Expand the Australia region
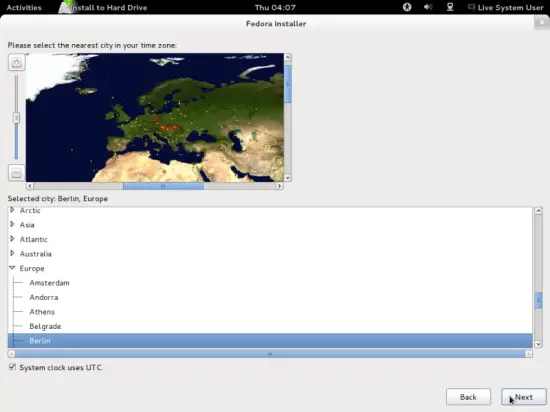The height and width of the screenshot is (412, 550). (x=12, y=253)
